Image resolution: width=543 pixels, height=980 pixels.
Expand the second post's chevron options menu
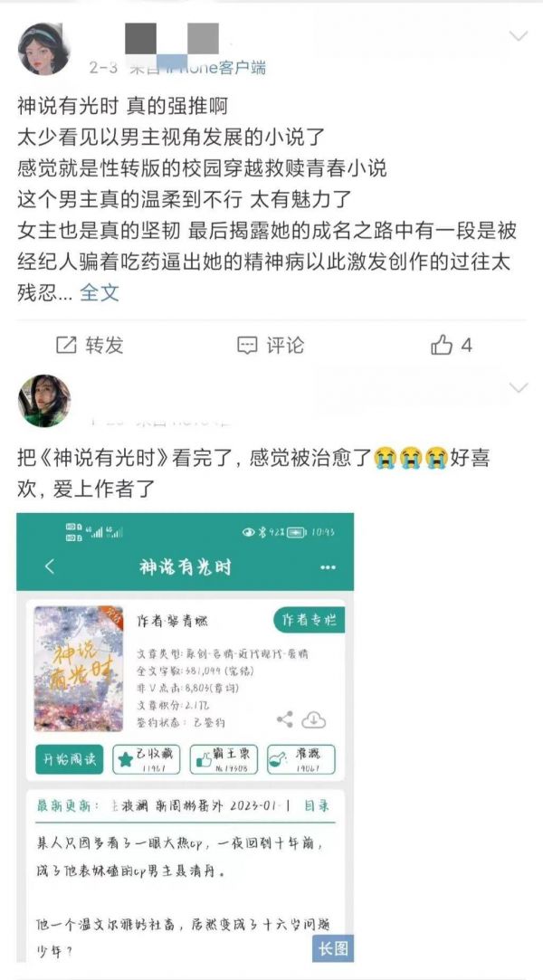point(518,389)
